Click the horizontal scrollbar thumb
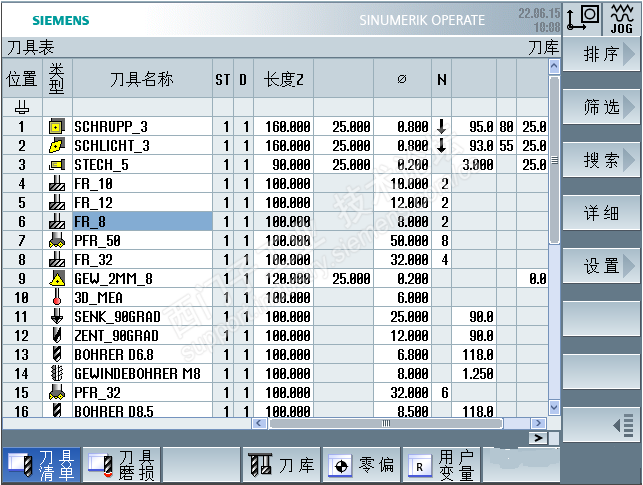 coord(385,423)
